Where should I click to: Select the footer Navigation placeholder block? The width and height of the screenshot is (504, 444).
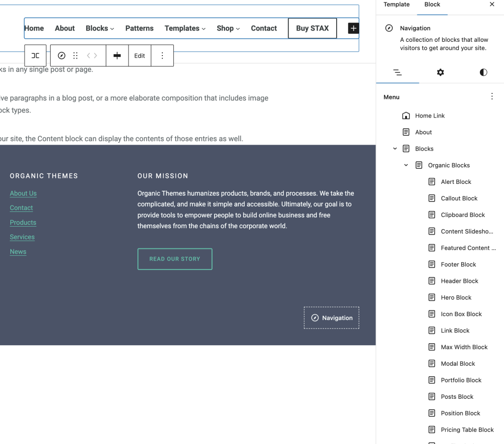332,318
